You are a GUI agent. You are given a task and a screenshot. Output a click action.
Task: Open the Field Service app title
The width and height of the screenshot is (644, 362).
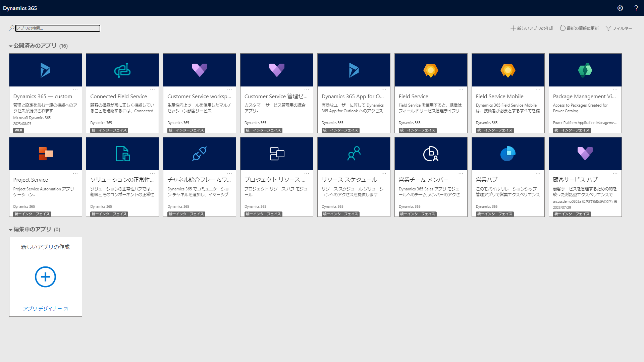click(x=413, y=96)
